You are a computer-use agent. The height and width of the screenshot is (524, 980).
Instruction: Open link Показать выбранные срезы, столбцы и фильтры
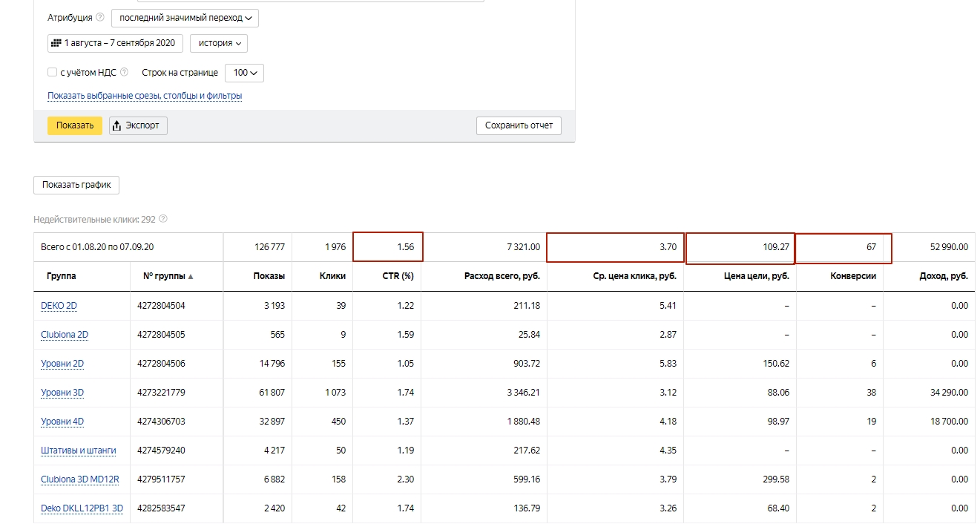coord(145,96)
